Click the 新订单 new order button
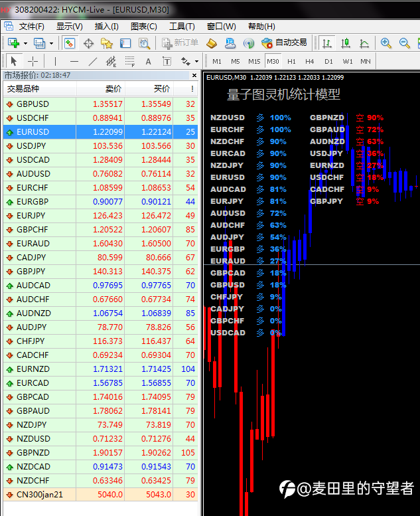The width and height of the screenshot is (420, 516). [180, 43]
